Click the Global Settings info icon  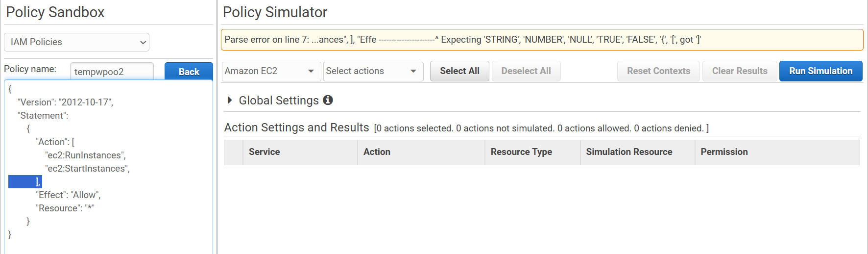[x=328, y=100]
